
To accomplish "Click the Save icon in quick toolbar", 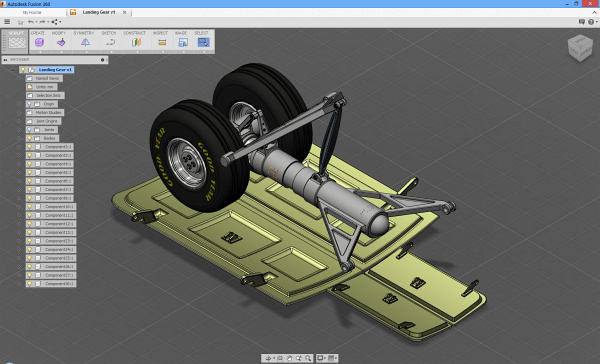I will pyautogui.click(x=21, y=22).
